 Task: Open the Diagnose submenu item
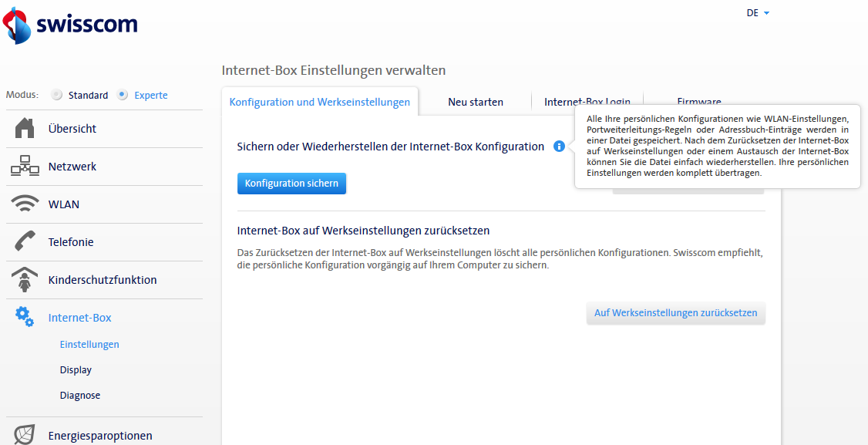pyautogui.click(x=80, y=396)
